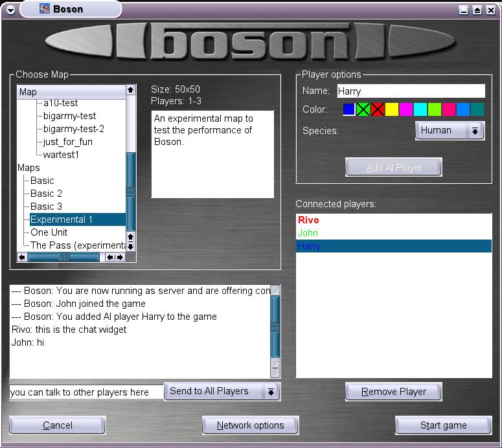This screenshot has height=448, width=502.
Task: Choose the cyan player color
Action: 420,109
